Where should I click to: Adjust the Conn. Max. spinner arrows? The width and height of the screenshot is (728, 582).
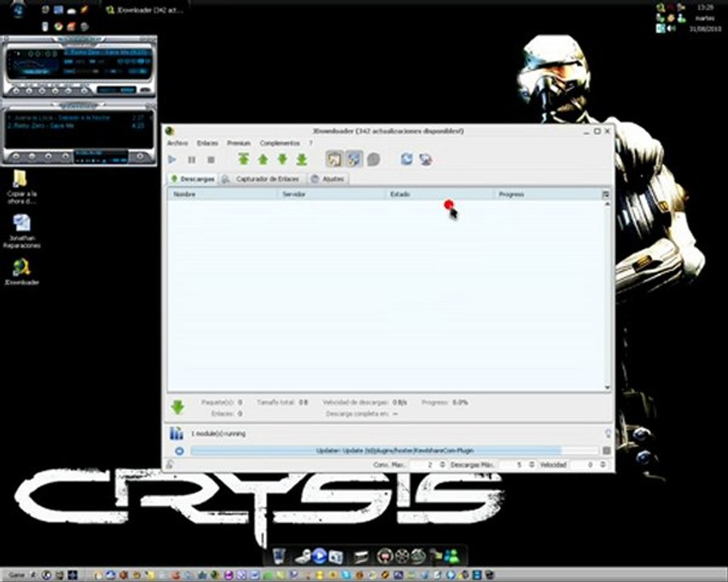click(442, 464)
